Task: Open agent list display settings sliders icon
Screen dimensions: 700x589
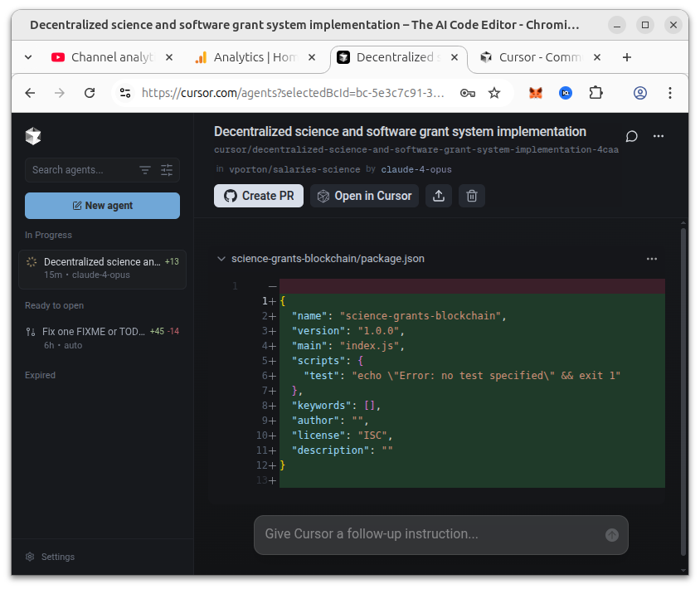Action: click(x=167, y=170)
